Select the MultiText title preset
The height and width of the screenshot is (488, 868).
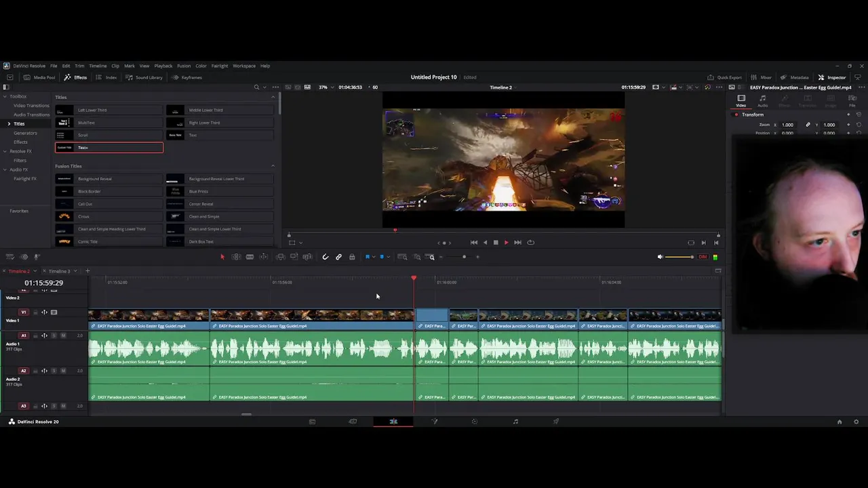109,123
